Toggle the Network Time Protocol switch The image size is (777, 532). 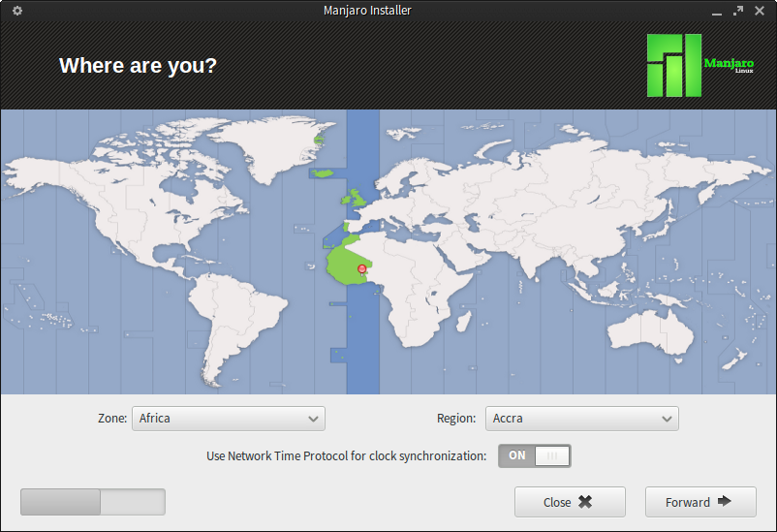534,455
